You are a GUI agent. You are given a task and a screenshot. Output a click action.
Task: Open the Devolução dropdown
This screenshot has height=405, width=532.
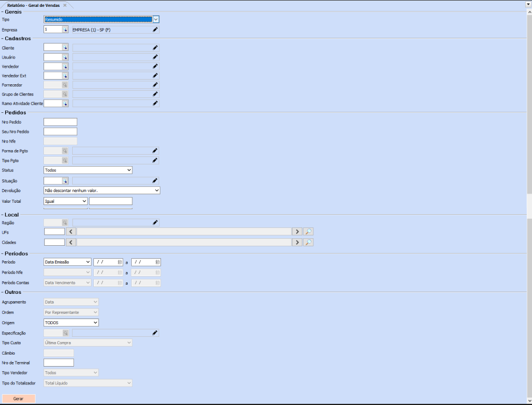pyautogui.click(x=156, y=190)
